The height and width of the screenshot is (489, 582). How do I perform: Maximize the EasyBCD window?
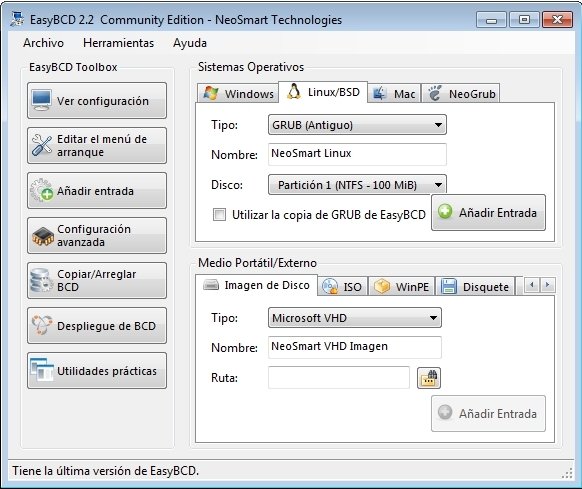(524, 19)
